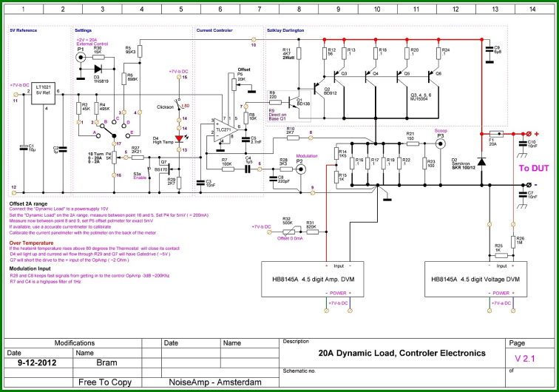Select the F1 20A fuse symbol
The width and height of the screenshot is (559, 392).
click(x=497, y=134)
